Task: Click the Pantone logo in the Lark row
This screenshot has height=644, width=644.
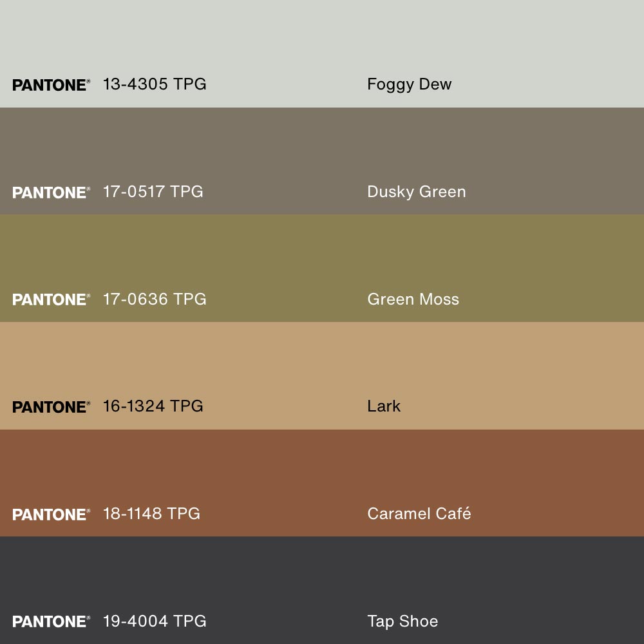Action: point(51,407)
